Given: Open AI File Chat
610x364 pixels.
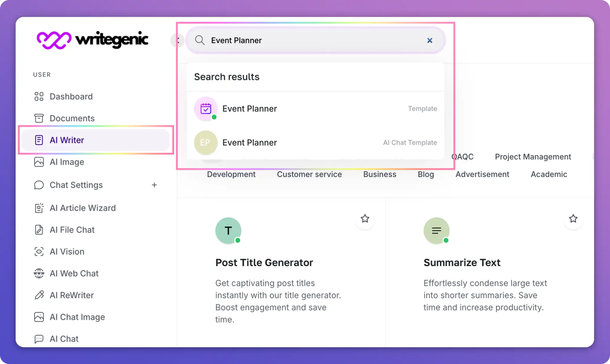Looking at the screenshot, I should 72,230.
